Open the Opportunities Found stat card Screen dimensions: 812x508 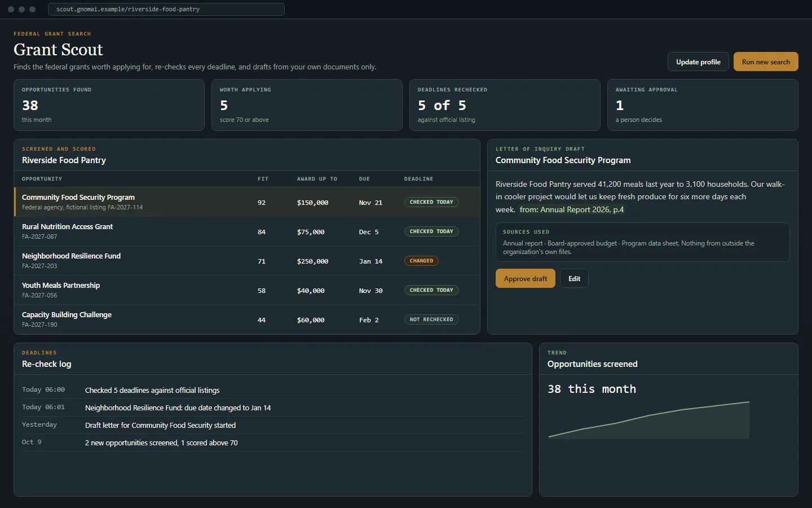(109, 105)
